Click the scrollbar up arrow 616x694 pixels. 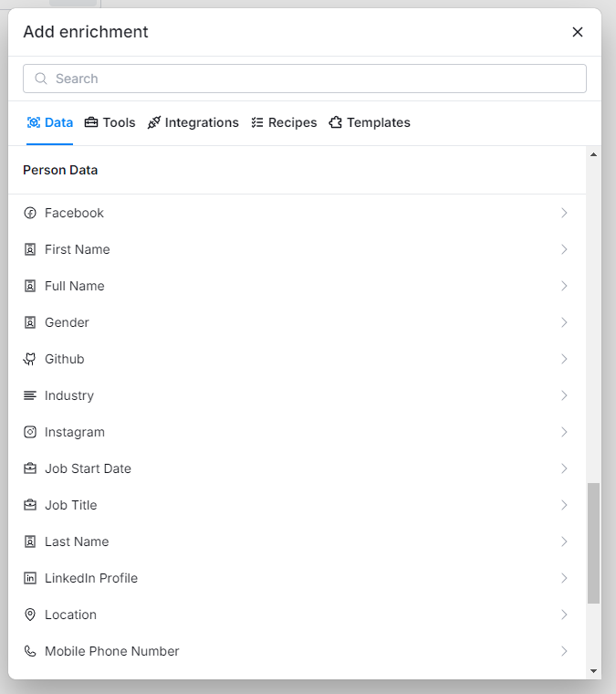[x=593, y=154]
